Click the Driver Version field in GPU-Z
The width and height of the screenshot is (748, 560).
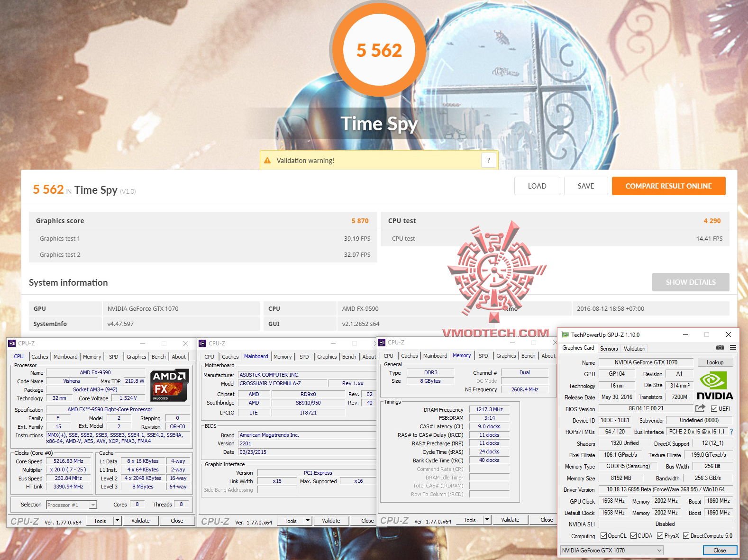tap(666, 489)
